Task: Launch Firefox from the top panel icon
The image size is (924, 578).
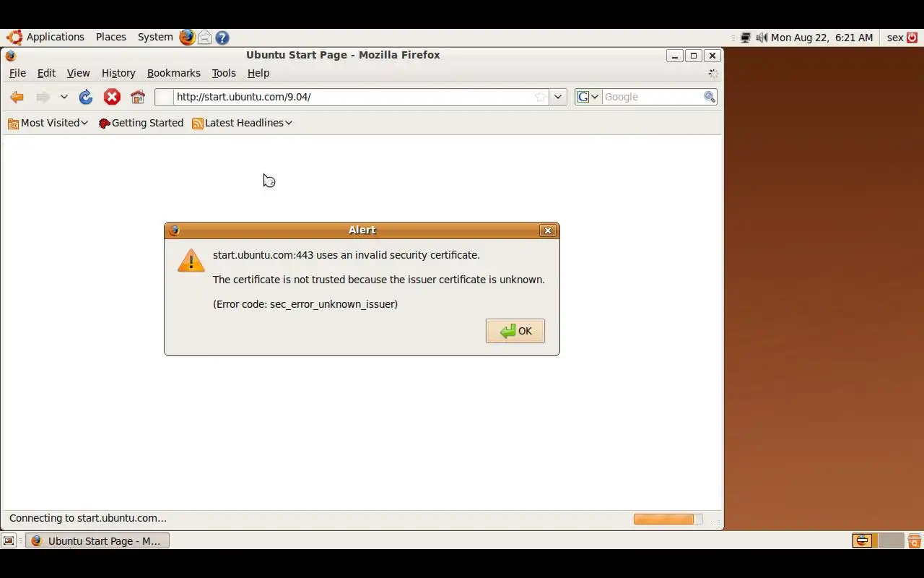Action: (x=187, y=38)
